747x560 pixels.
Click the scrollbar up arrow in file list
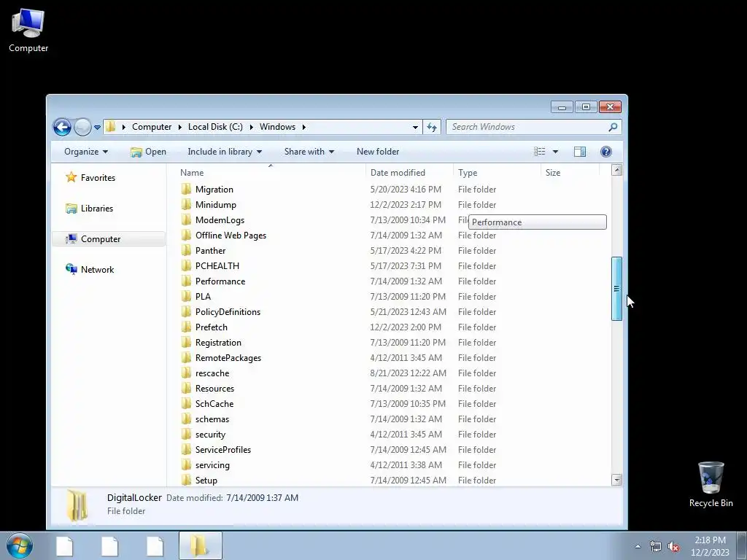coord(617,170)
